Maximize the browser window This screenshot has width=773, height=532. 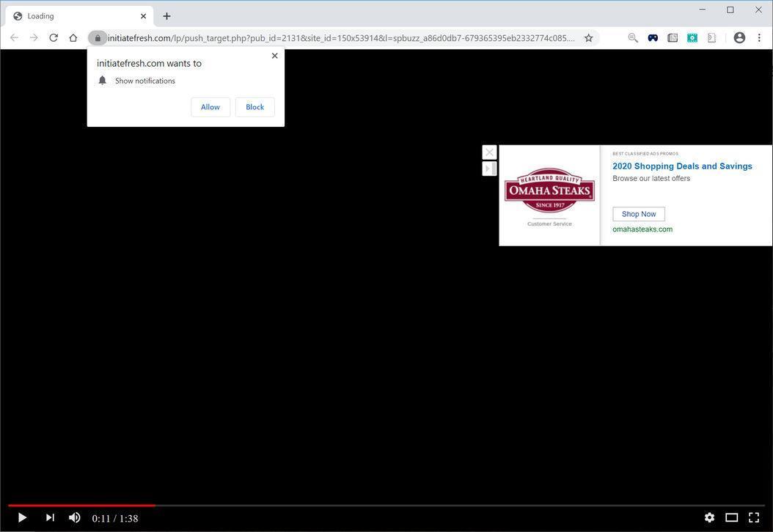click(730, 10)
